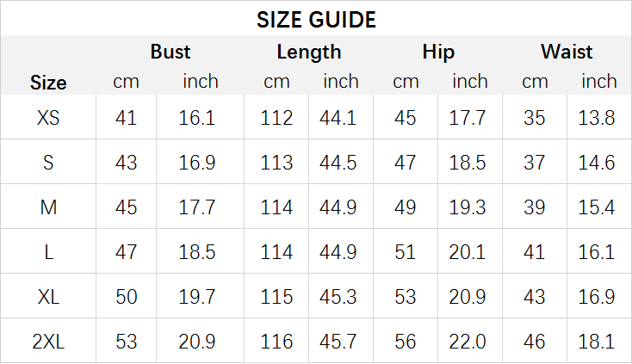
Task: Select the XS waist value 13.8 inch
Action: coord(597,118)
